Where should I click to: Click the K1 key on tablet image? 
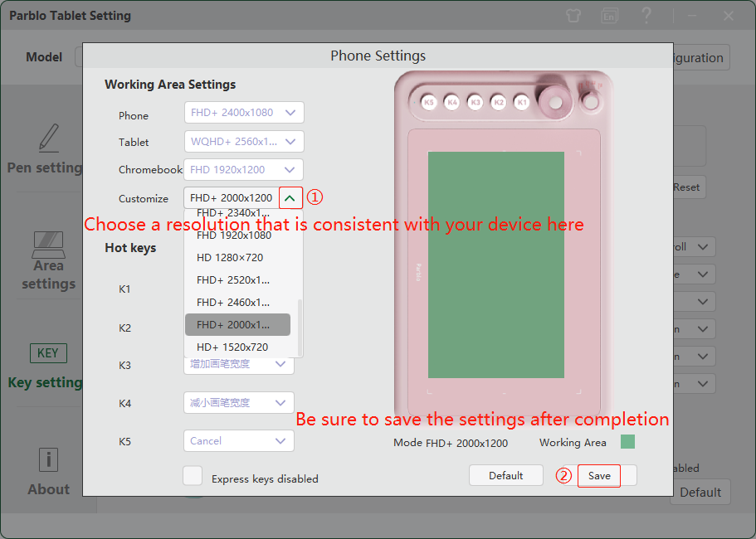pos(522,102)
